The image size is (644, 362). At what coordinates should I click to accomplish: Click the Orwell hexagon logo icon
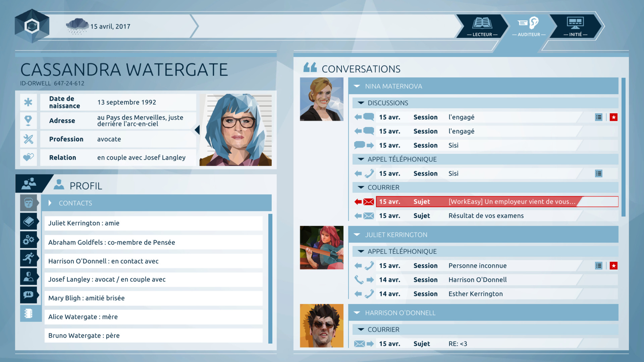tap(32, 26)
